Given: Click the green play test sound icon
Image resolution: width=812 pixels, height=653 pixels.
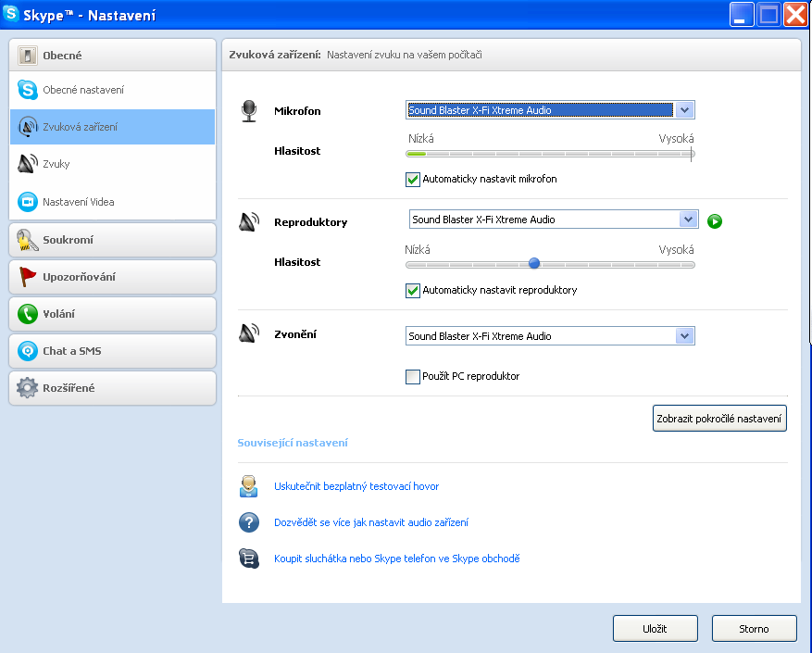Looking at the screenshot, I should tap(714, 221).
